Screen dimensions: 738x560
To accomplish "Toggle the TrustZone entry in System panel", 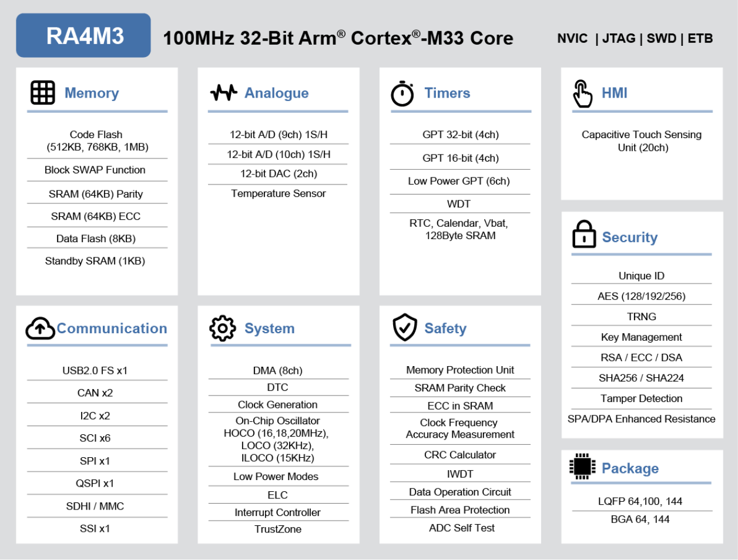I will pos(278,529).
